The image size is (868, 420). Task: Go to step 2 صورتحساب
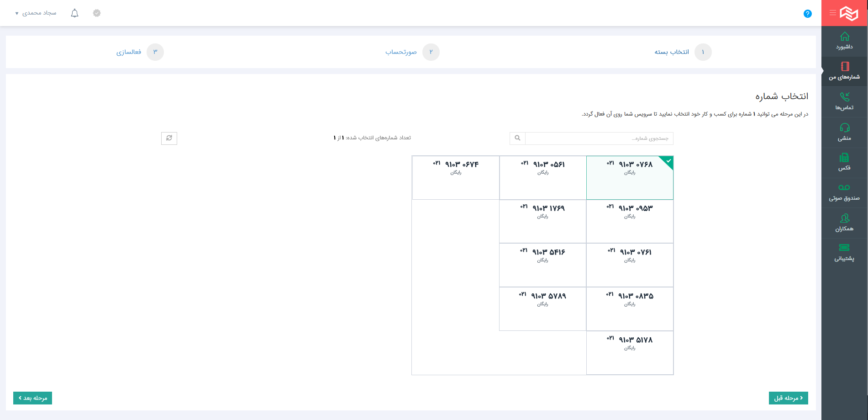431,52
